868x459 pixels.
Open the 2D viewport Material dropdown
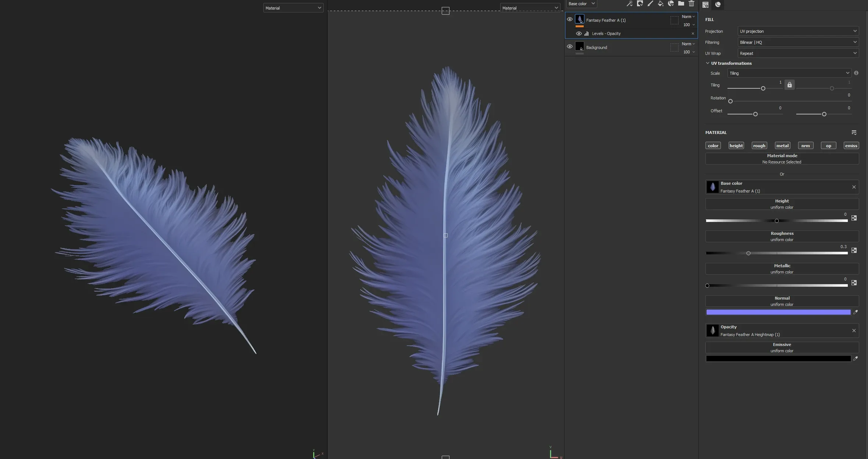[530, 8]
